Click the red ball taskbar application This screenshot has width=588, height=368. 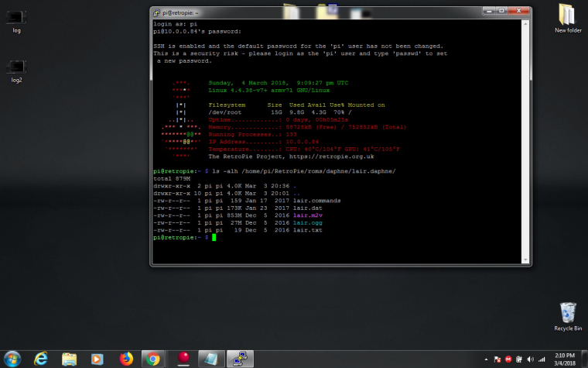pos(183,359)
